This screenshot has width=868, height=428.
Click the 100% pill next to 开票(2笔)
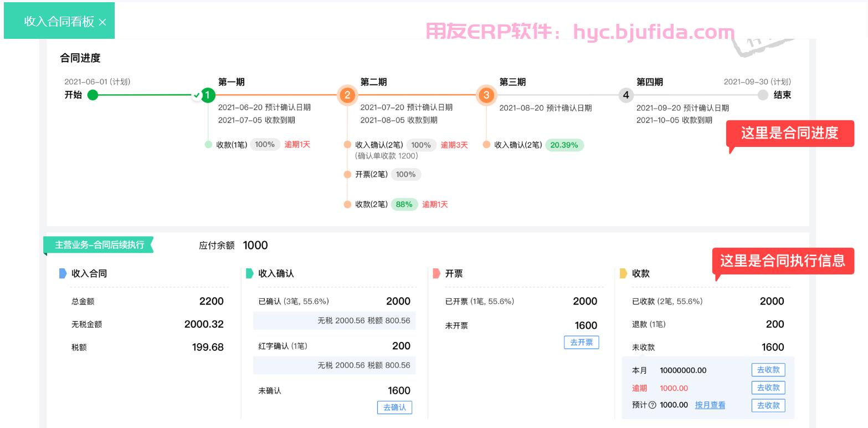coord(406,175)
